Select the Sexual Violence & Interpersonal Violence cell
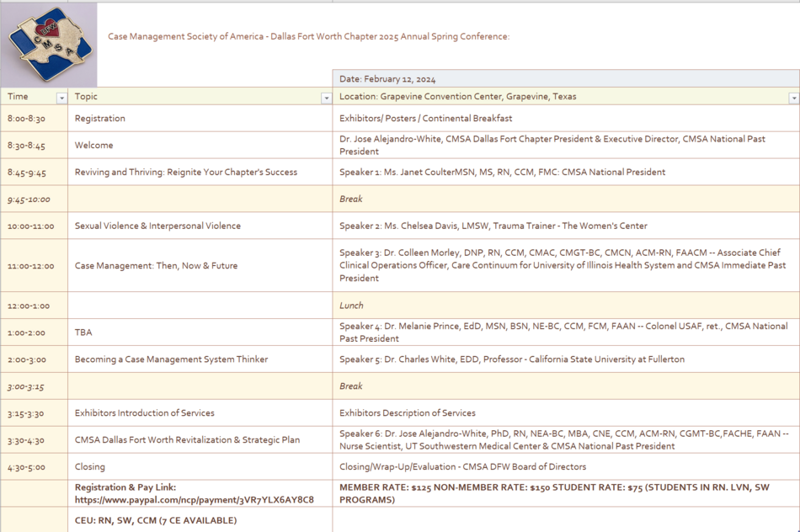 point(200,226)
